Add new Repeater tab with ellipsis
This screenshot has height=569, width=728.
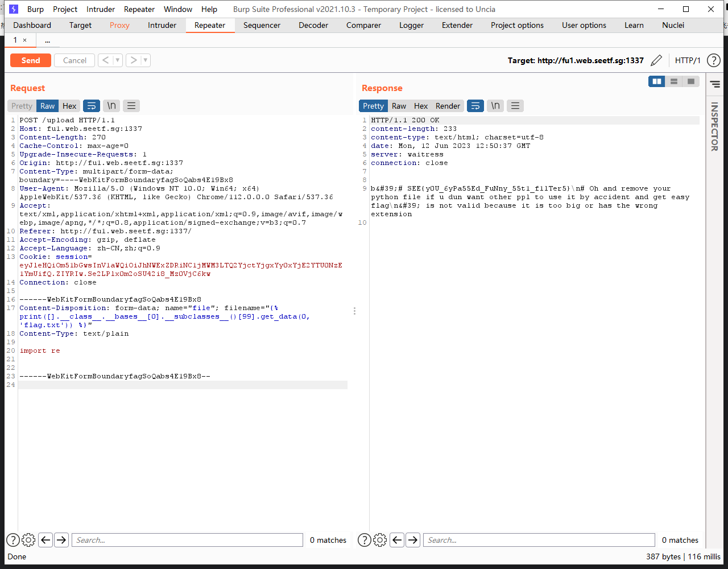pos(47,40)
